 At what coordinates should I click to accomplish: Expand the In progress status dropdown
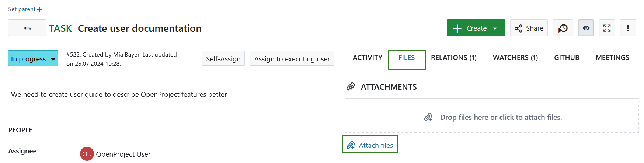click(x=33, y=59)
